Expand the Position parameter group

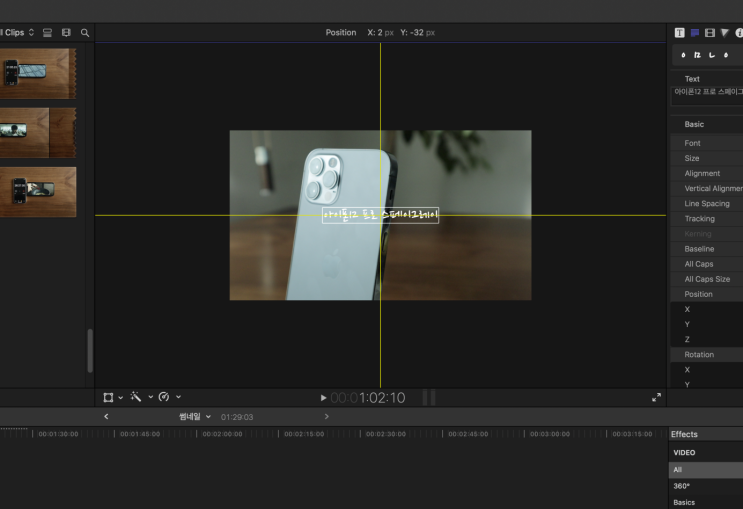point(707,294)
